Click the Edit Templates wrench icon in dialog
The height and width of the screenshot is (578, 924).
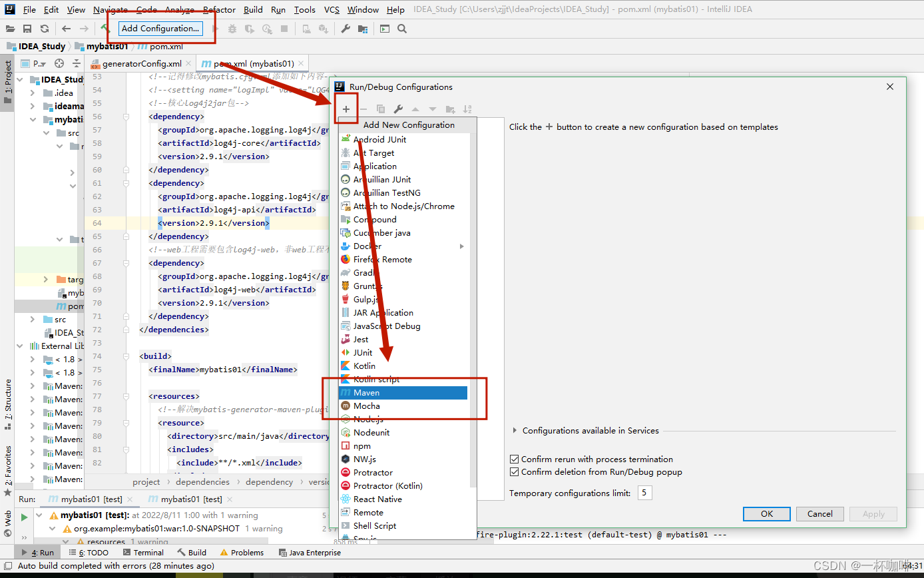[398, 109]
